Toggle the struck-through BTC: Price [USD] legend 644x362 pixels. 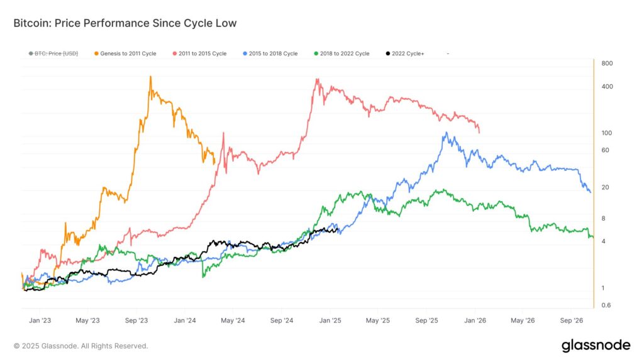(53, 53)
